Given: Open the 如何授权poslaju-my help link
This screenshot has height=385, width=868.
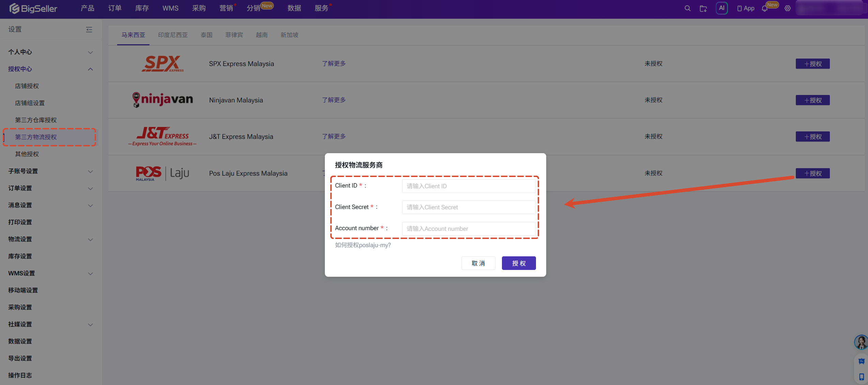Looking at the screenshot, I should [363, 245].
